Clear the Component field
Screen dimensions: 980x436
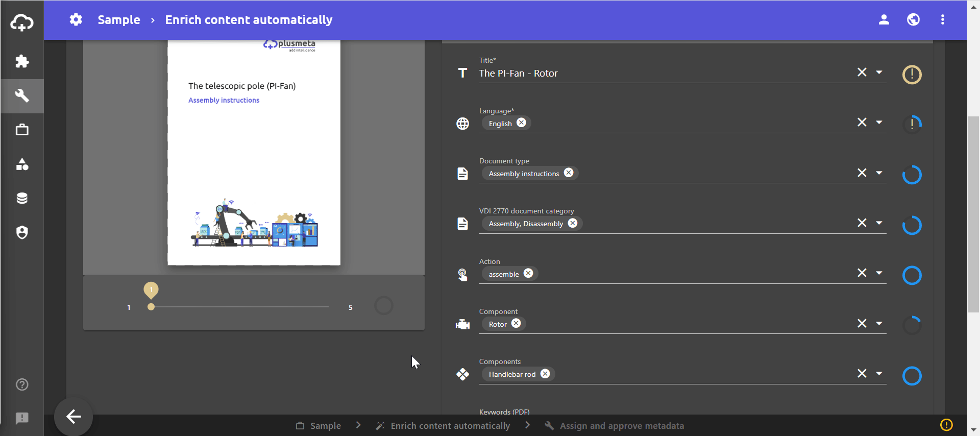coord(862,323)
